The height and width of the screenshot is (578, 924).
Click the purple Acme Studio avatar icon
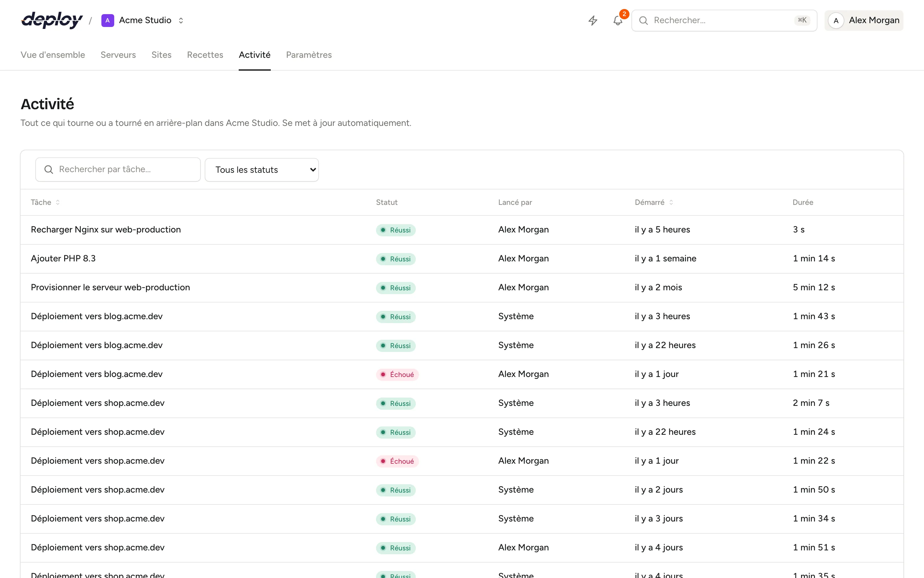(x=108, y=20)
